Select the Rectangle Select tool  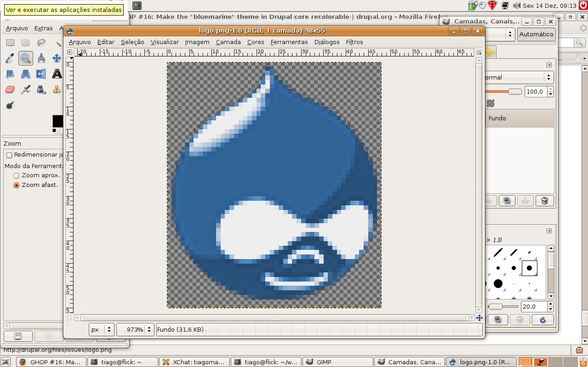(x=10, y=43)
